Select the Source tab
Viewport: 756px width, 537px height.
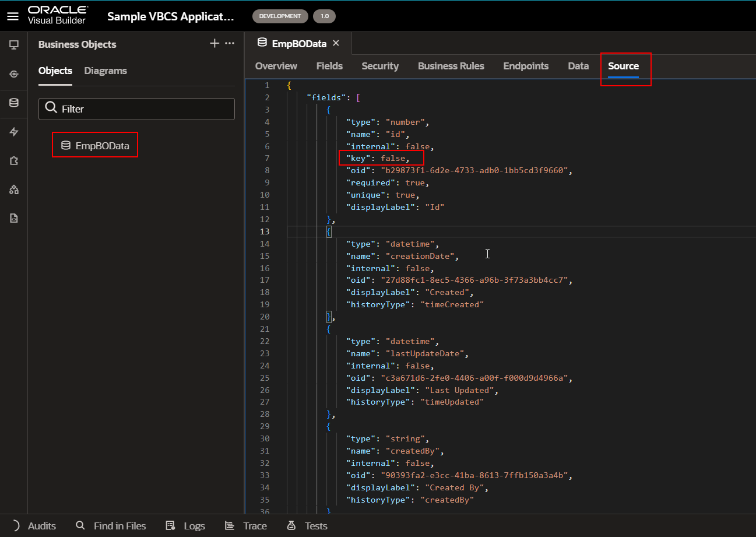(x=623, y=66)
